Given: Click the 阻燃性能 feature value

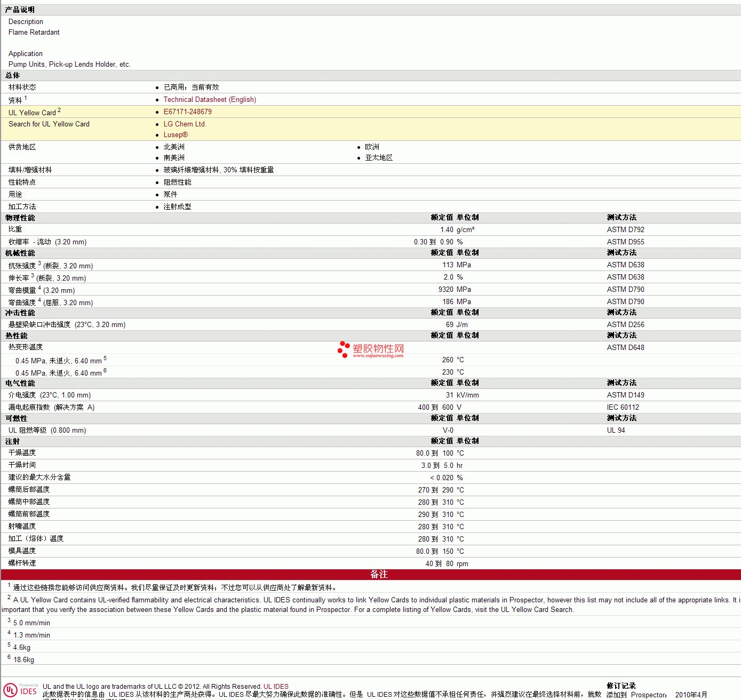Looking at the screenshot, I should [177, 182].
